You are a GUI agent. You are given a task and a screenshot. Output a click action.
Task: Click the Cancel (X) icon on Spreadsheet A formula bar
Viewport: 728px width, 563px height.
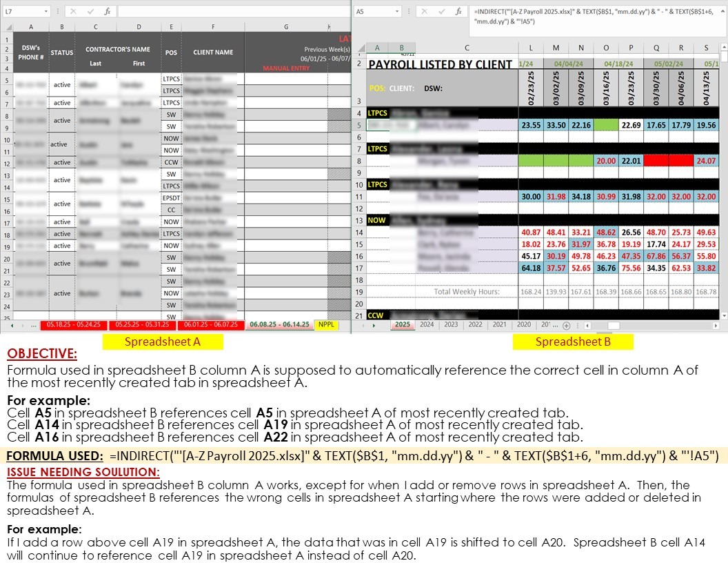coord(73,11)
